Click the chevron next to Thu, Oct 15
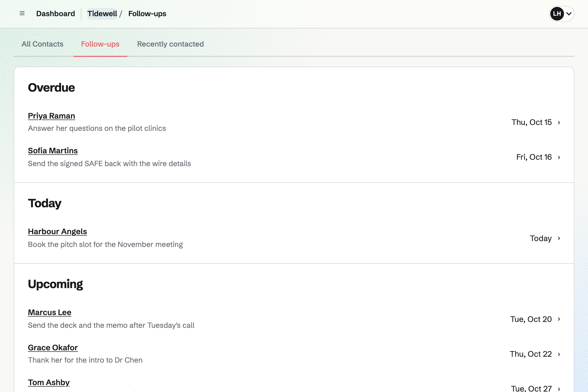Screen dimensions: 588x392 click(559, 122)
